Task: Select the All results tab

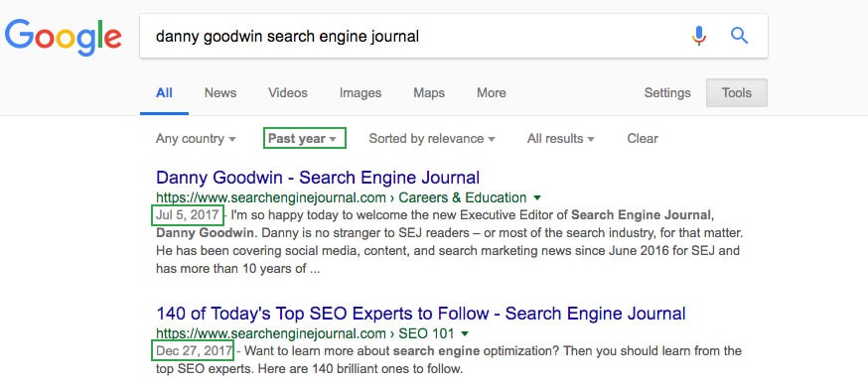Action: click(x=164, y=93)
